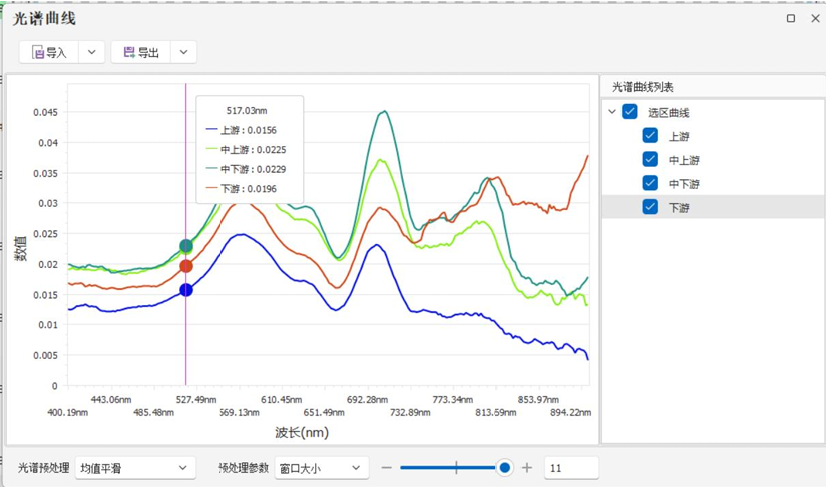Uncheck the 选区曲线 parent checkbox
Viewport: 826px width, 487px height.
[630, 112]
